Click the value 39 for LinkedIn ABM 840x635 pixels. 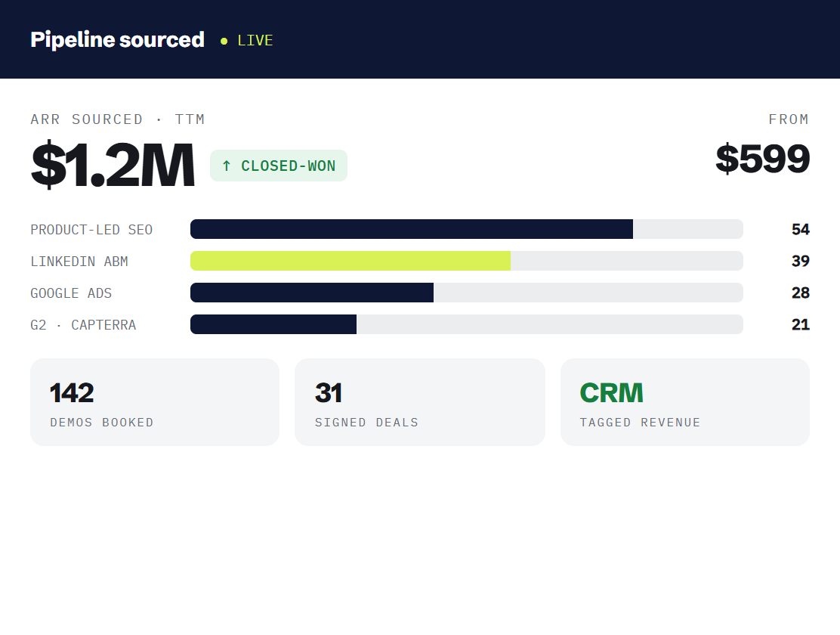click(801, 262)
